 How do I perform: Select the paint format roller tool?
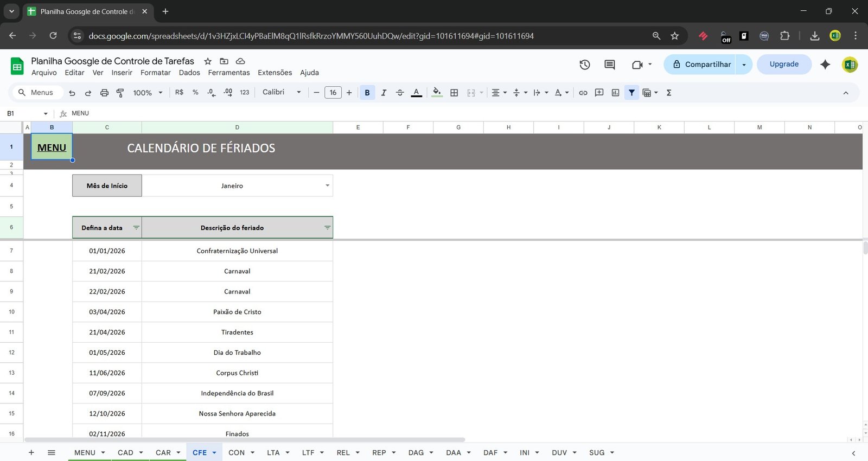120,93
